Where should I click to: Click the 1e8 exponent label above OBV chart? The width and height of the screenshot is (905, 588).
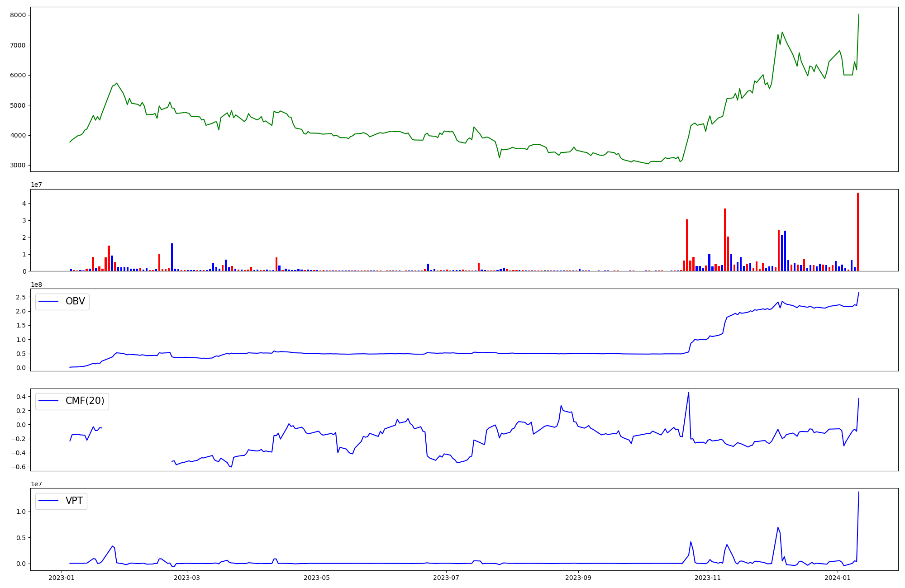36,285
